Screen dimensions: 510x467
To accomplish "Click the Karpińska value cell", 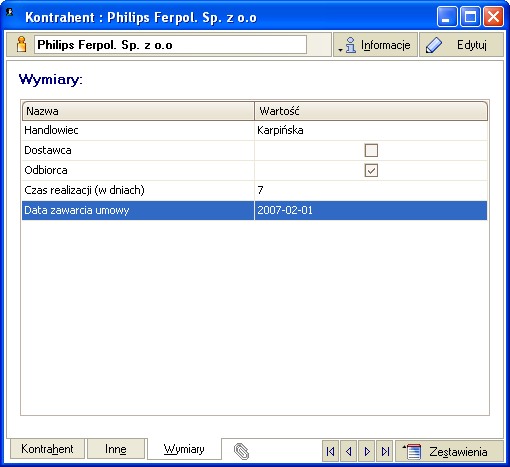I will pyautogui.click(x=371, y=130).
